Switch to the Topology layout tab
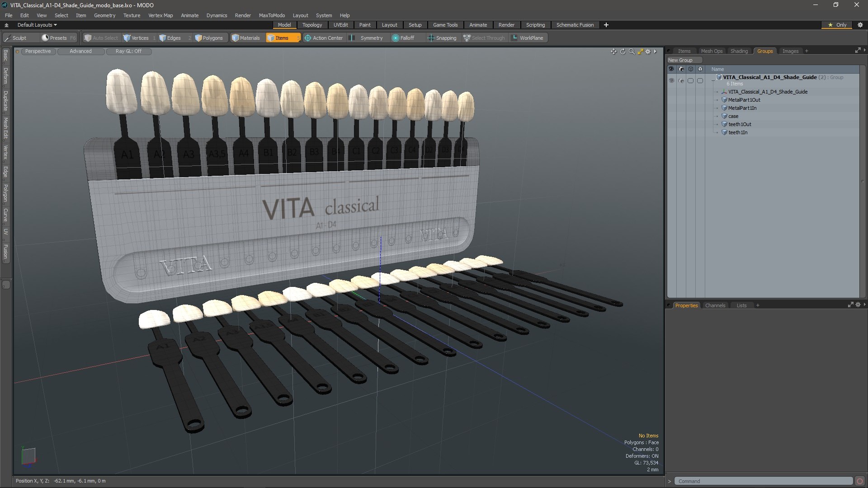Viewport: 868px width, 488px height. coord(312,25)
